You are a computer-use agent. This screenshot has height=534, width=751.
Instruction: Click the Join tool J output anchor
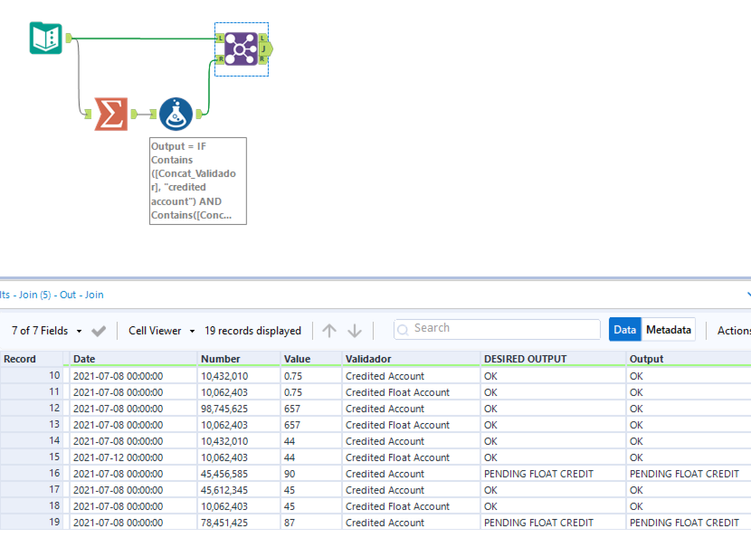pyautogui.click(x=266, y=49)
